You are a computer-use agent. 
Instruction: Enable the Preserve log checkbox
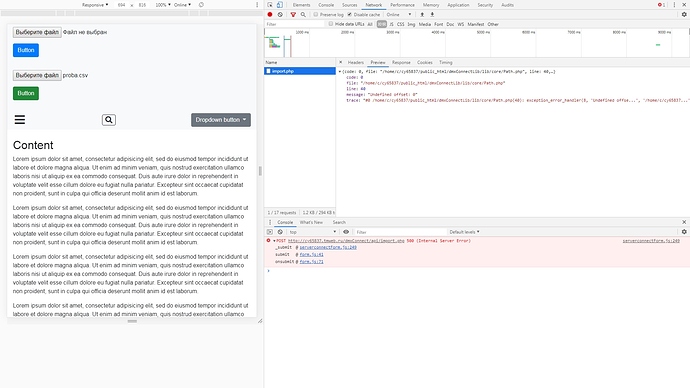click(x=316, y=15)
